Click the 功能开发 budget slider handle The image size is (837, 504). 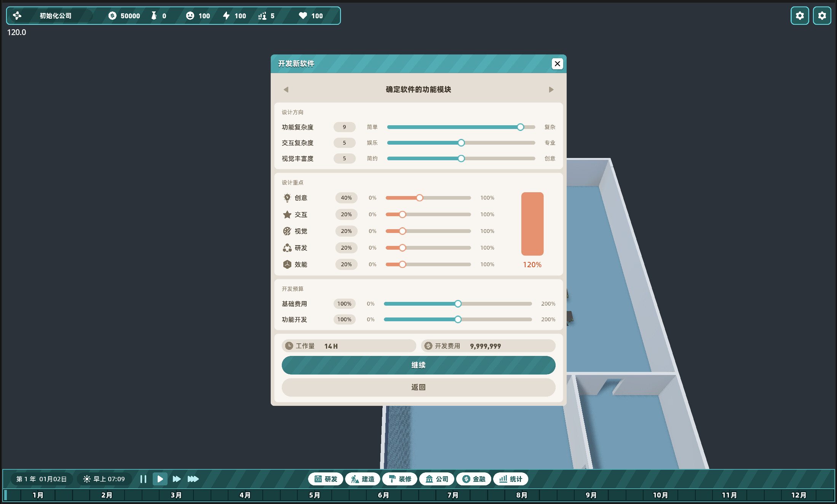click(x=458, y=319)
